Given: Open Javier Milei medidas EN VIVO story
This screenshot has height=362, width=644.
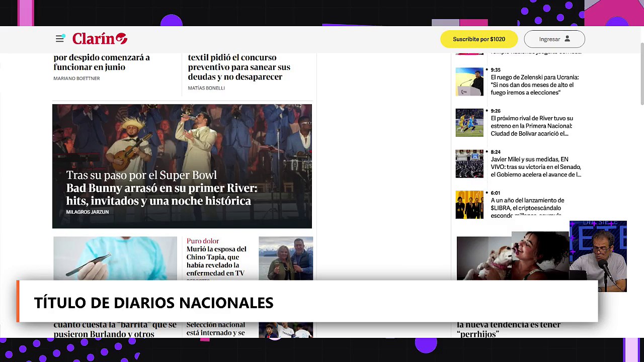Looking at the screenshot, I should click(x=536, y=167).
